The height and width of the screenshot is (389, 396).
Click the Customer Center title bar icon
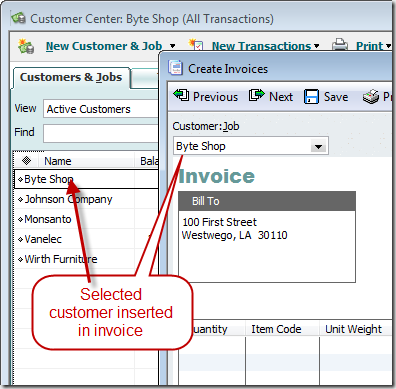(x=18, y=18)
